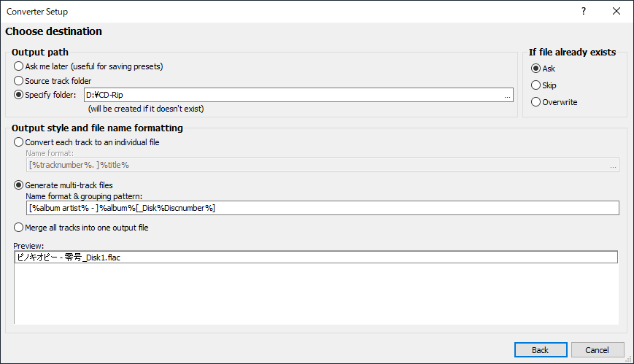Viewport: 634px width, 364px height.
Task: Select 'Overwrite' for existing files
Action: (x=536, y=102)
